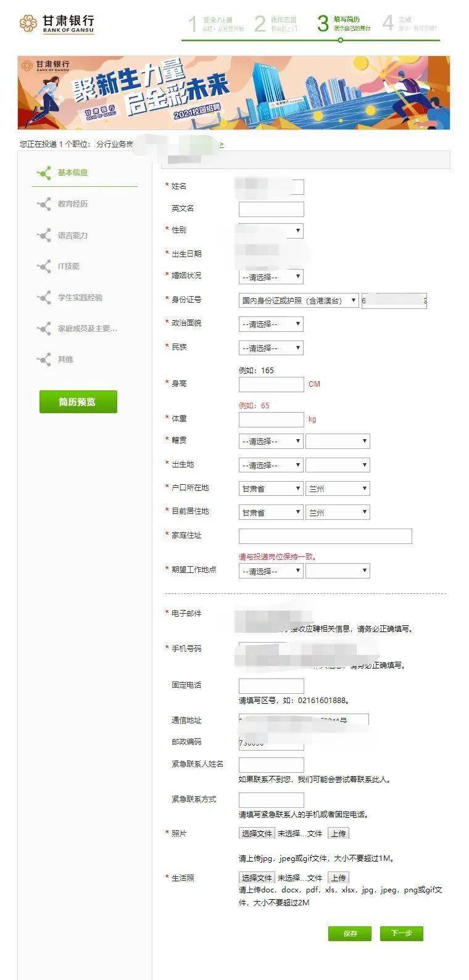469x980 pixels.
Task: Open the 期望工作地点 city dropdown
Action: [338, 571]
